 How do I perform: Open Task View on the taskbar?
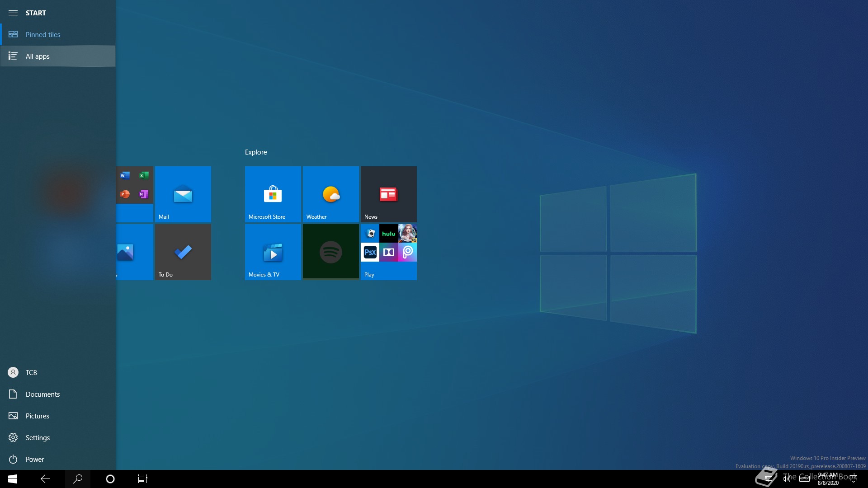coord(143,479)
